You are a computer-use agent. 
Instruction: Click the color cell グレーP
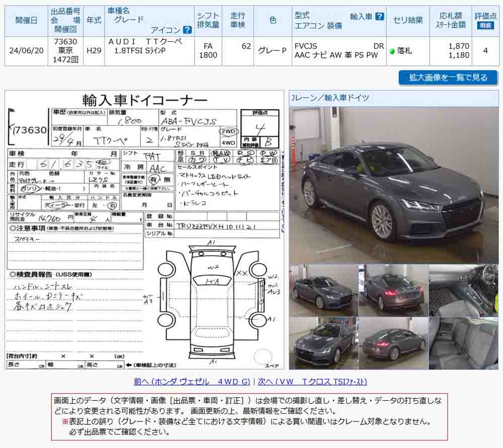272,51
